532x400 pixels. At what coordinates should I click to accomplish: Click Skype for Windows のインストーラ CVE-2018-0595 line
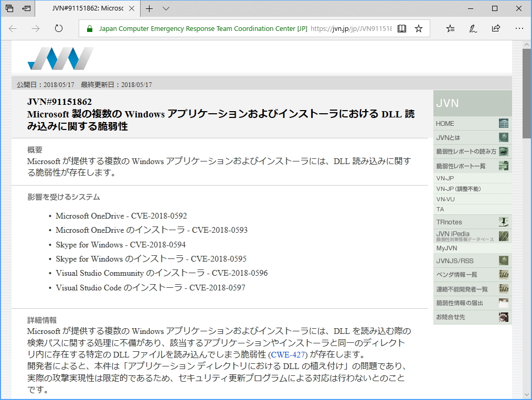[x=151, y=259]
